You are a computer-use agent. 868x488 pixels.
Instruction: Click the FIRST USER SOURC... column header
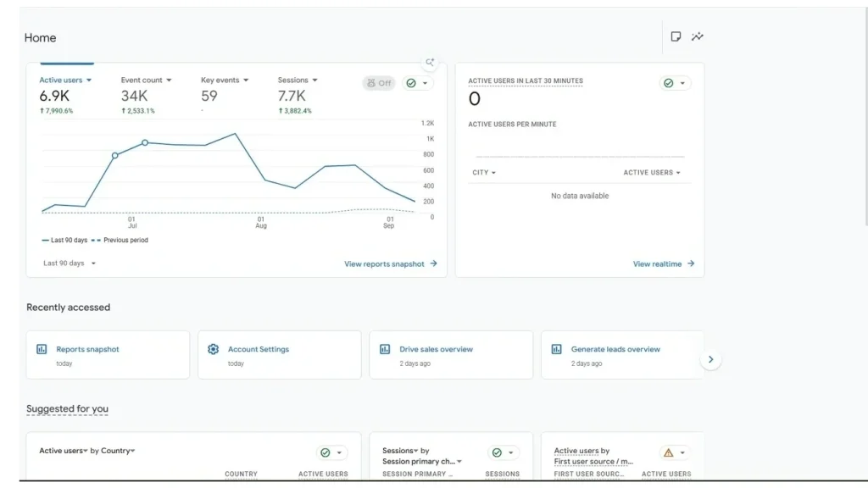point(589,474)
